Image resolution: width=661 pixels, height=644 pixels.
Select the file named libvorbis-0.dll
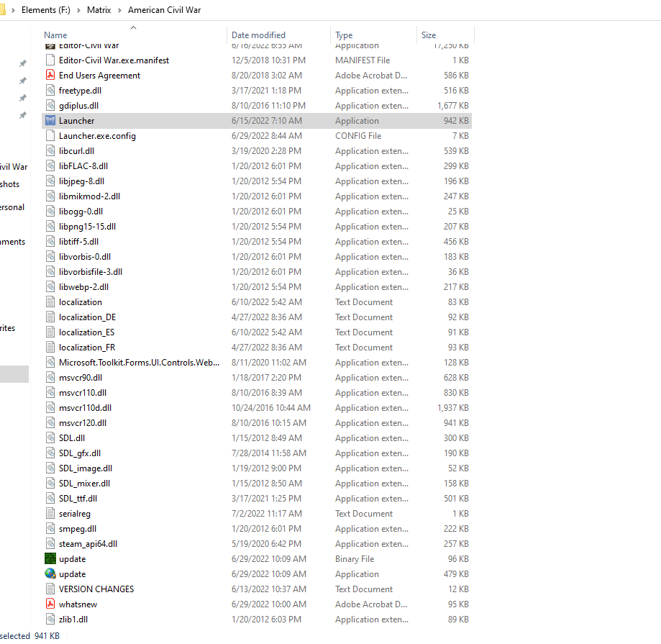[x=85, y=256]
